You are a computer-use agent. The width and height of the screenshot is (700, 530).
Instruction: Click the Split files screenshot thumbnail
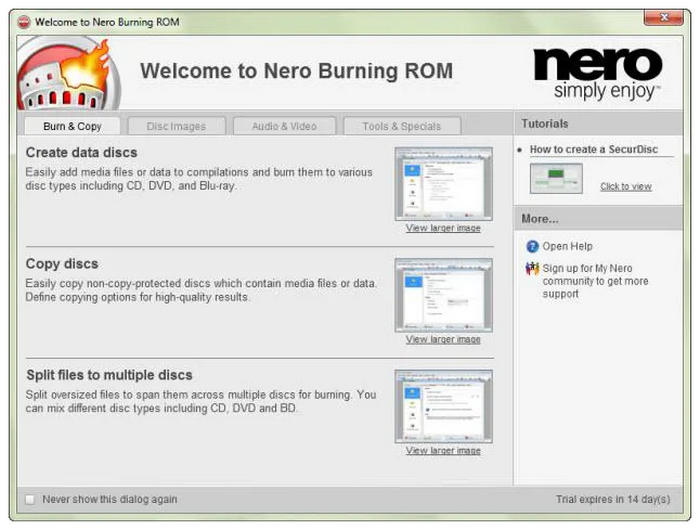click(444, 406)
